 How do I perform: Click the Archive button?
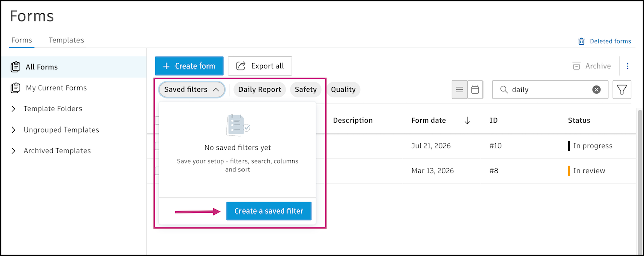(x=591, y=66)
